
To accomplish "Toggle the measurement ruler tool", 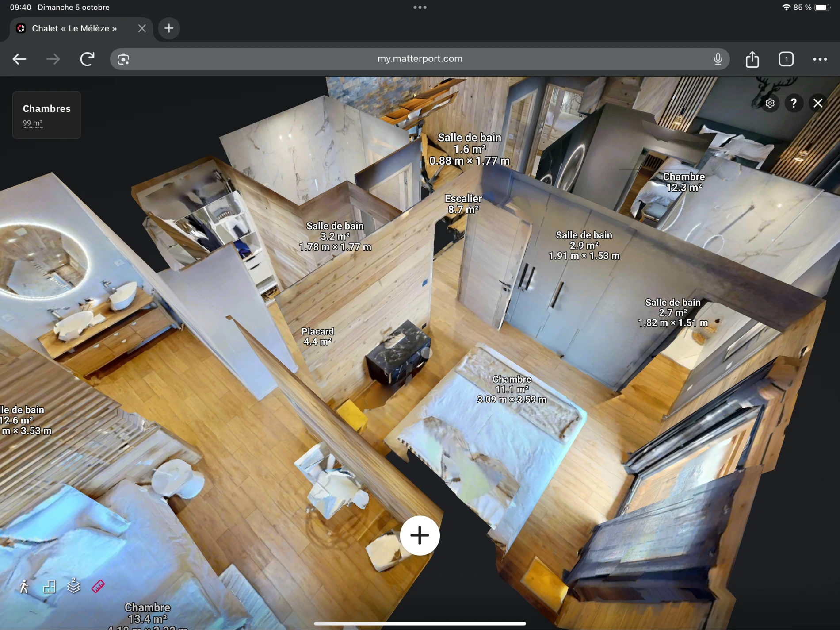I will [x=98, y=587].
